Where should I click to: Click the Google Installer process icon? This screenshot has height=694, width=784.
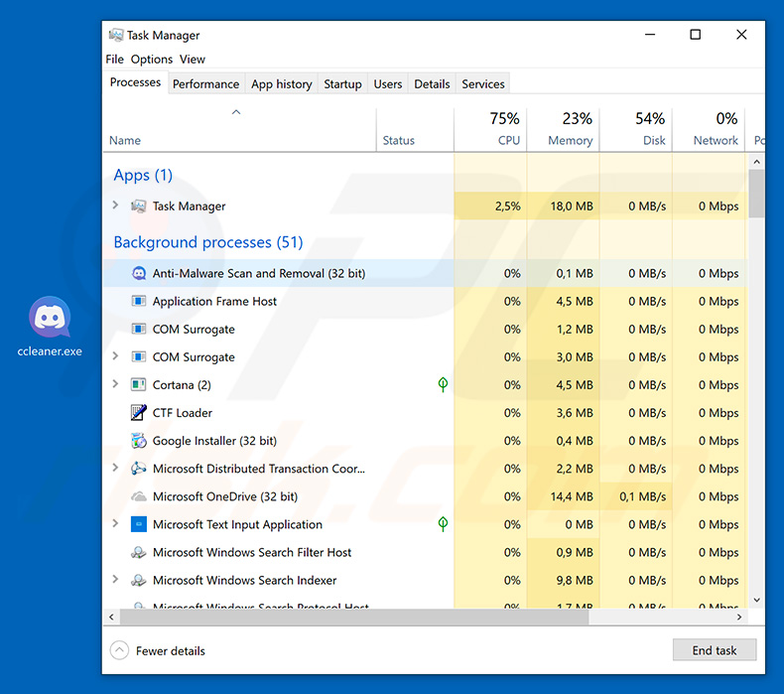pyautogui.click(x=139, y=441)
